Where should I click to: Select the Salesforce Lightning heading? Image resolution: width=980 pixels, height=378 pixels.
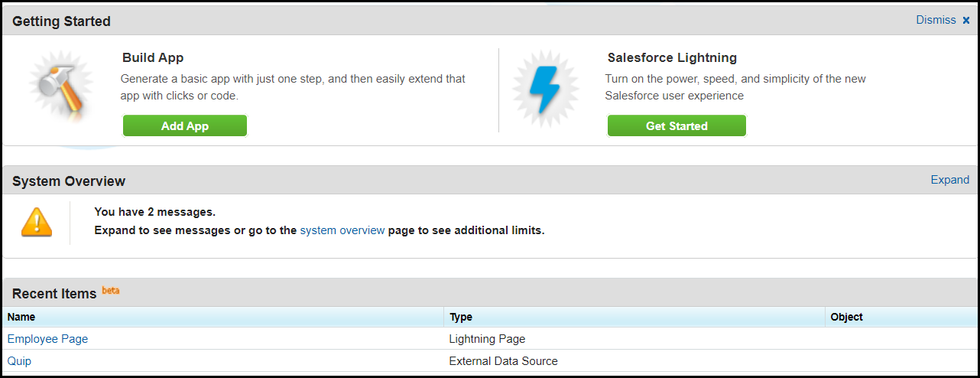(672, 57)
